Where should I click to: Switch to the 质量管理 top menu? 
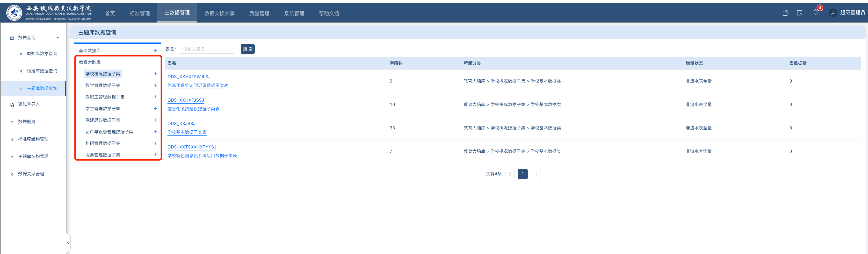[259, 14]
